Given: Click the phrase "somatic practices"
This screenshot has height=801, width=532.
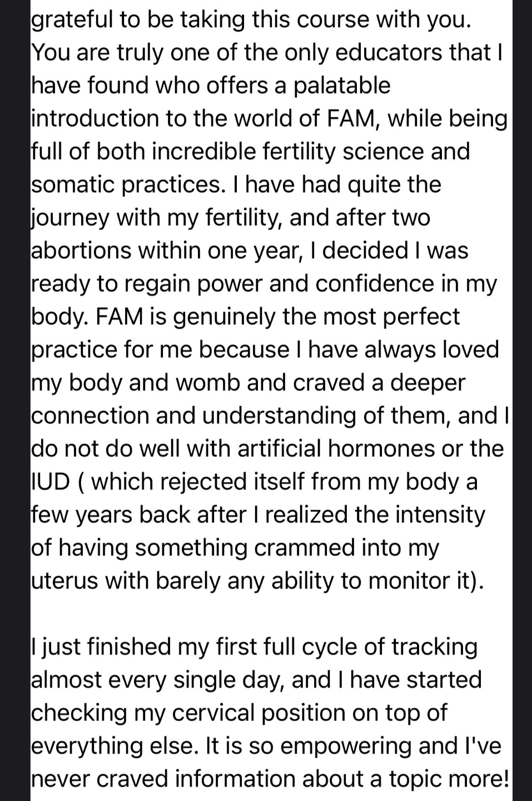Looking at the screenshot, I should point(126,185).
